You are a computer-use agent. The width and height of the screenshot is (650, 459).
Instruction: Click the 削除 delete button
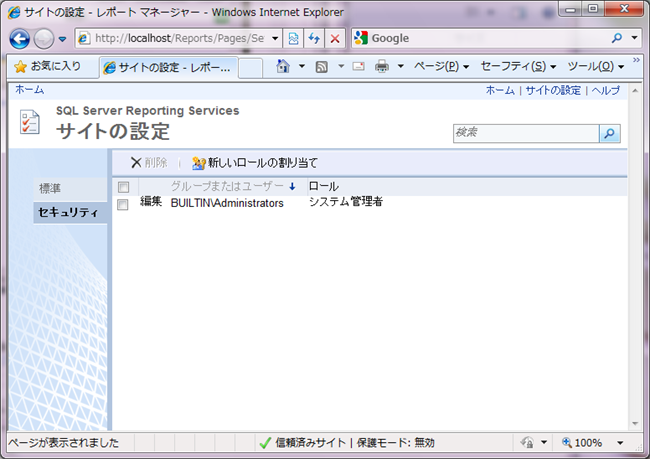coord(148,163)
